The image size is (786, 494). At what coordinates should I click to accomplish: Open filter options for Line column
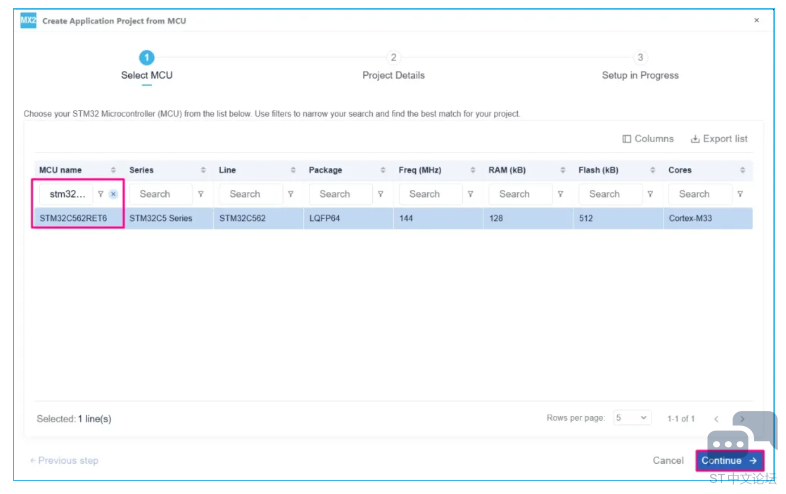tap(291, 194)
